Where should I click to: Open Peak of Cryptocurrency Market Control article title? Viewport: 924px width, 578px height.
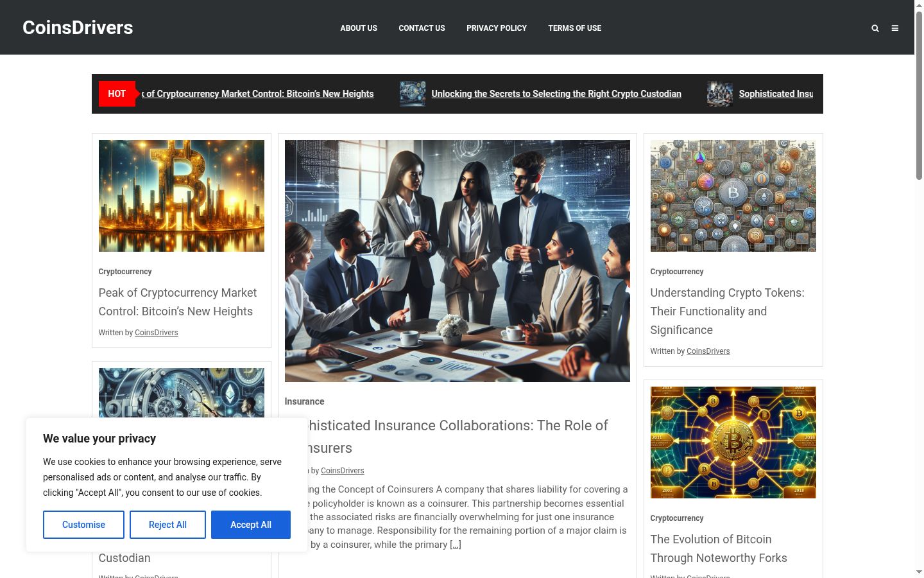tap(178, 302)
